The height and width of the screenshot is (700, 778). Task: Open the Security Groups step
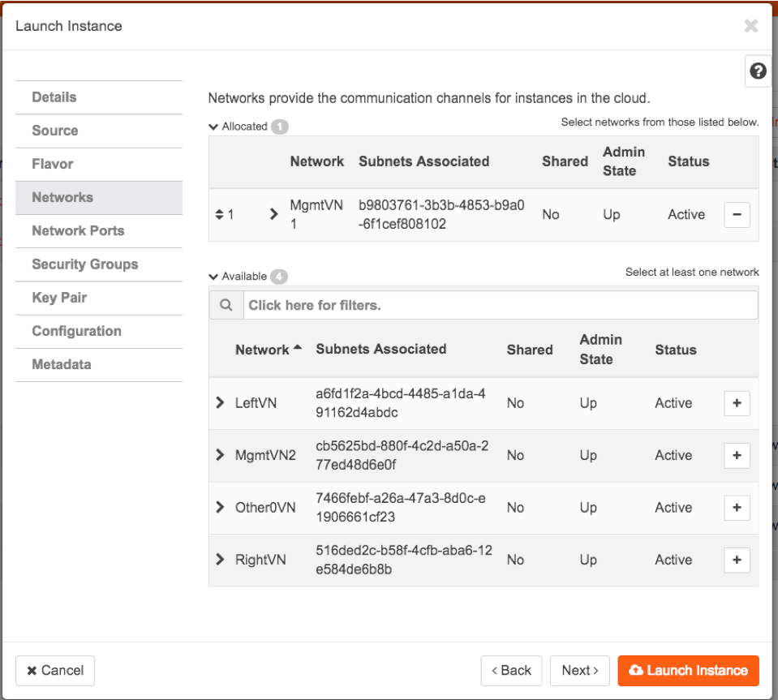85,264
